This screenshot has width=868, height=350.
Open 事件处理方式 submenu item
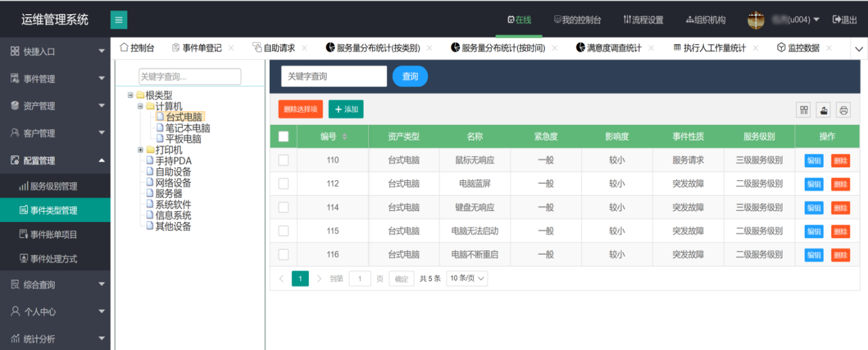(x=55, y=259)
